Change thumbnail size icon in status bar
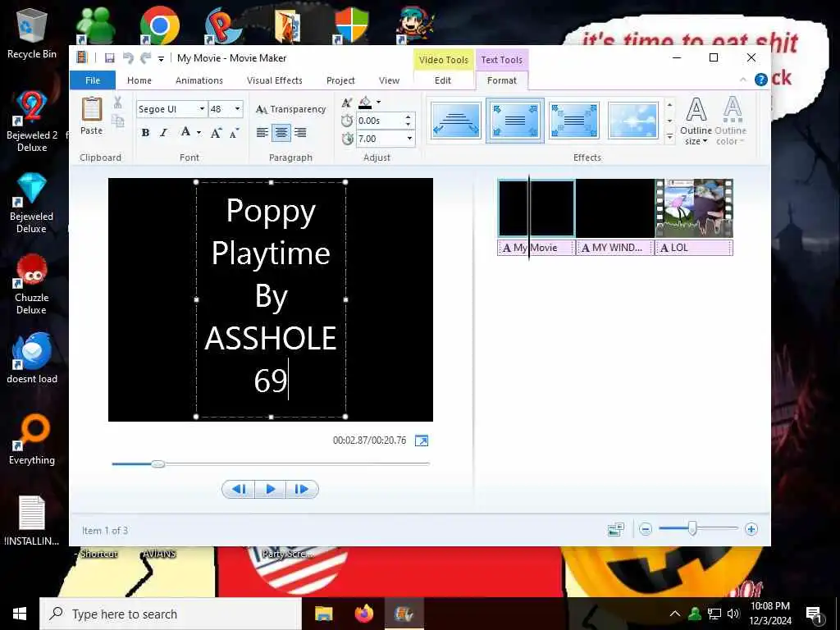The width and height of the screenshot is (840, 630). pyautogui.click(x=616, y=529)
